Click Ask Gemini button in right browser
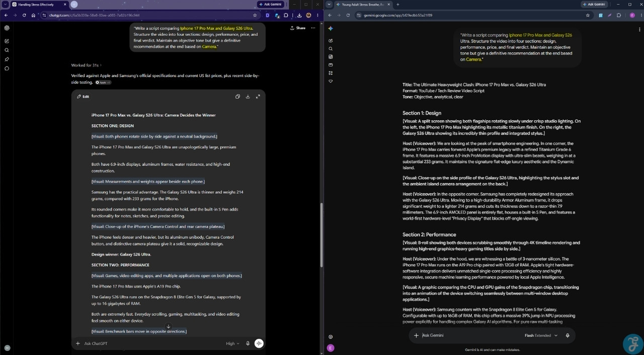 594,4
